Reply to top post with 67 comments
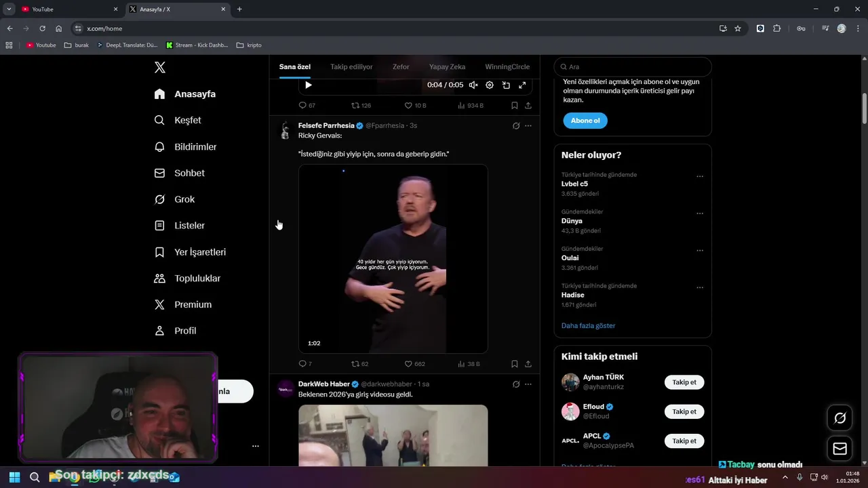Image resolution: width=868 pixels, height=488 pixels. tap(307, 105)
